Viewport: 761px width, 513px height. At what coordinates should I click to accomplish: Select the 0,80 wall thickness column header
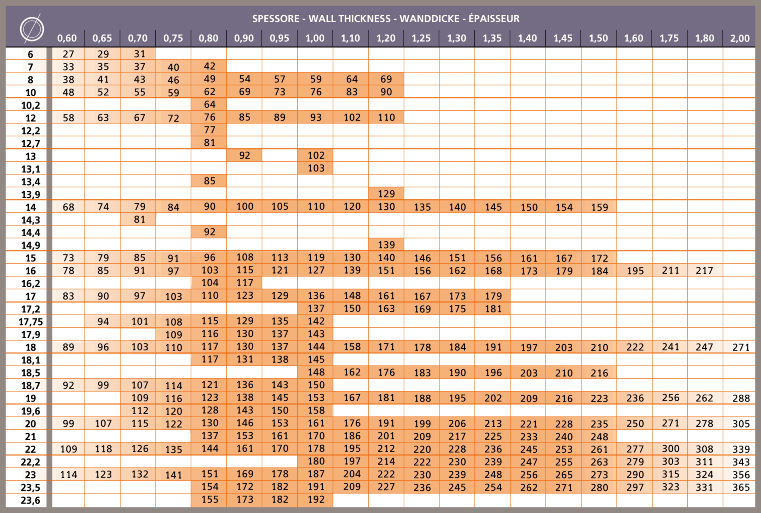(x=209, y=38)
